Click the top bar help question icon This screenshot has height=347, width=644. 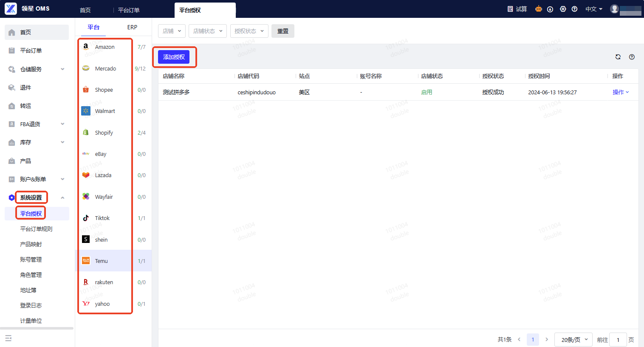point(574,9)
